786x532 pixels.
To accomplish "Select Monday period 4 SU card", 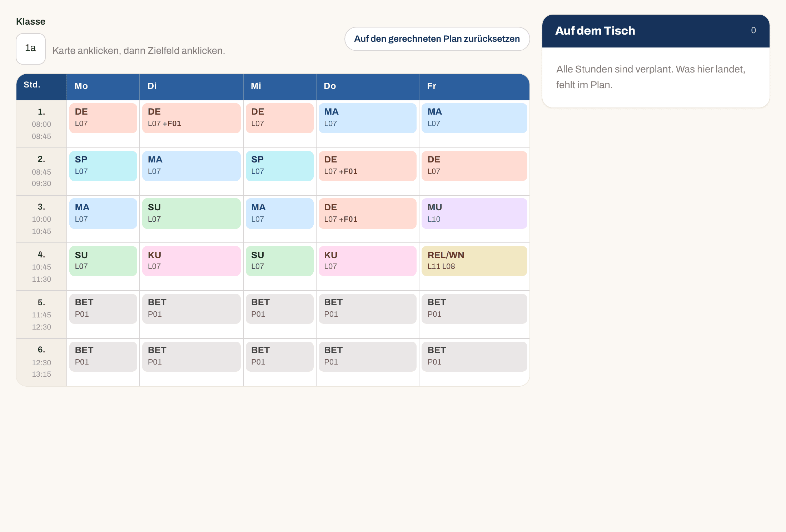I will click(x=103, y=261).
